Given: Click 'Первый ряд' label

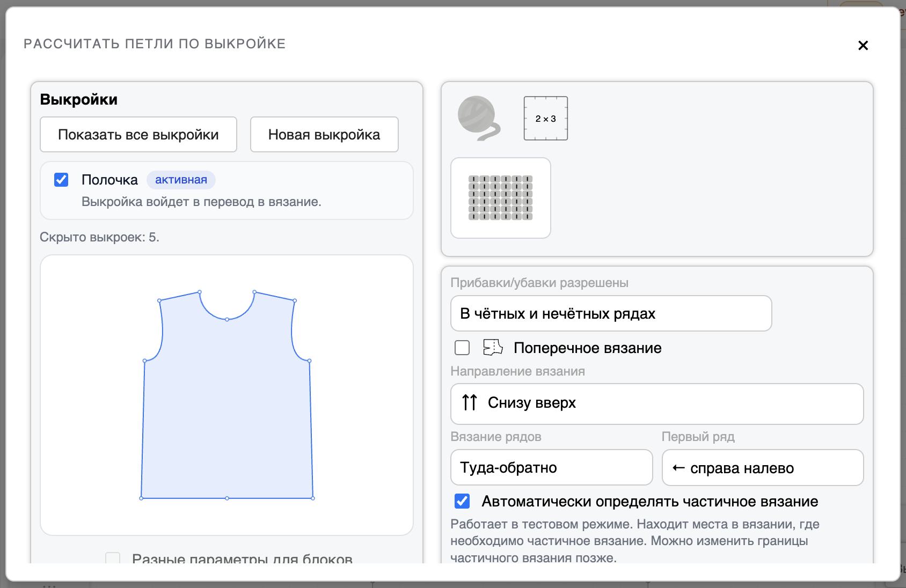Looking at the screenshot, I should click(698, 437).
